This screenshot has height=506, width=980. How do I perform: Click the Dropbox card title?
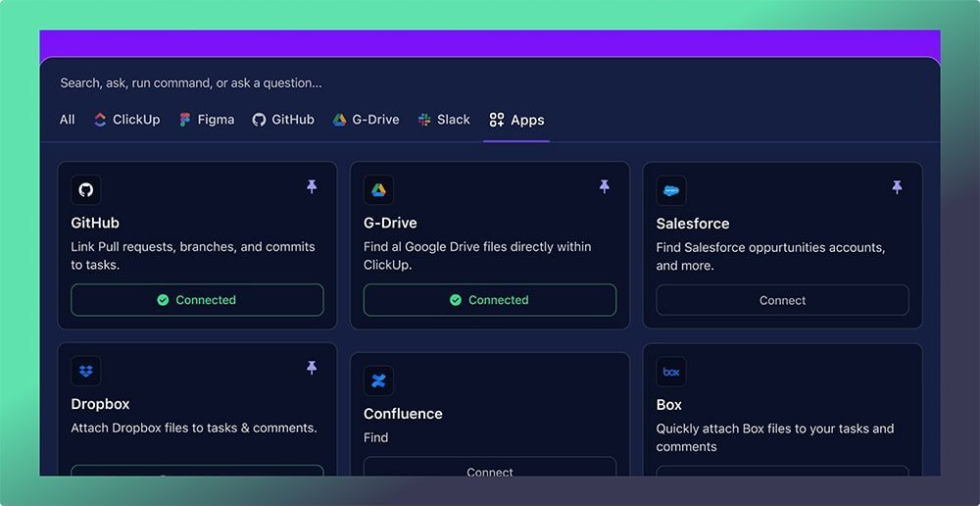click(x=101, y=404)
